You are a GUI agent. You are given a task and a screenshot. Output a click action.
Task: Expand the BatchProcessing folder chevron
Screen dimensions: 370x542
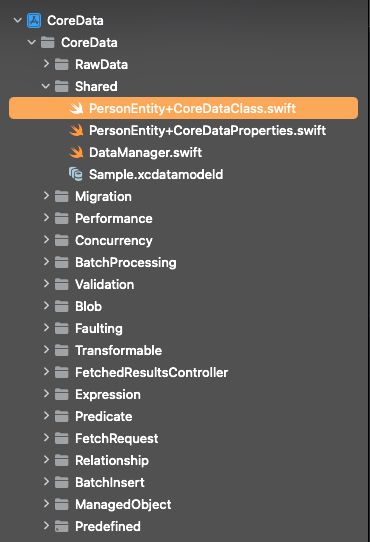point(46,262)
